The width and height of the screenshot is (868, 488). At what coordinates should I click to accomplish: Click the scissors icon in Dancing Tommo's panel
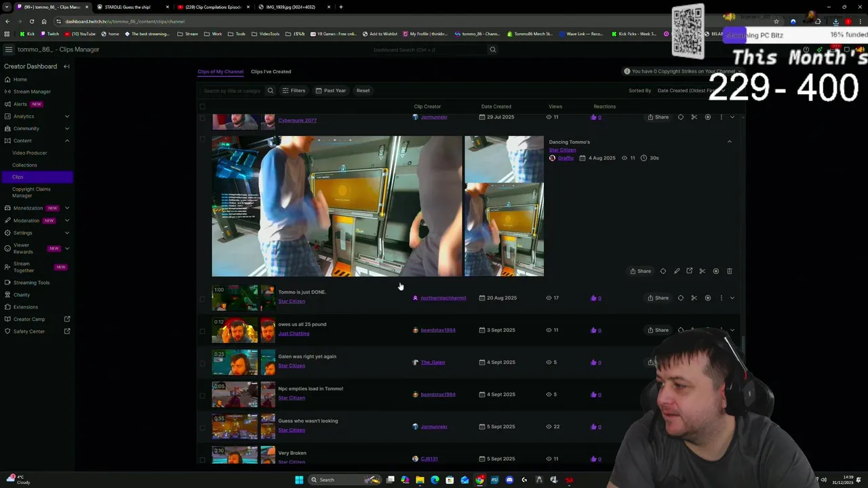pyautogui.click(x=702, y=271)
